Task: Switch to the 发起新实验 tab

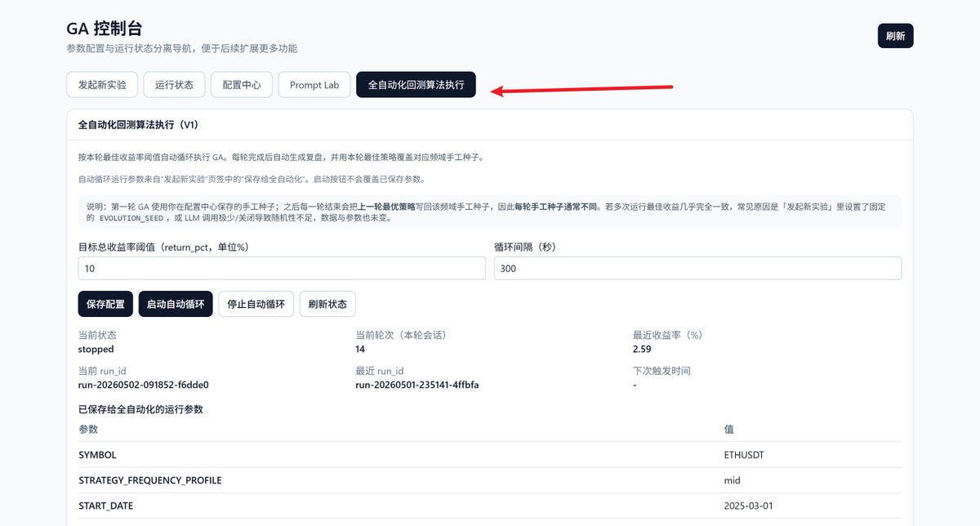Action: [x=102, y=85]
